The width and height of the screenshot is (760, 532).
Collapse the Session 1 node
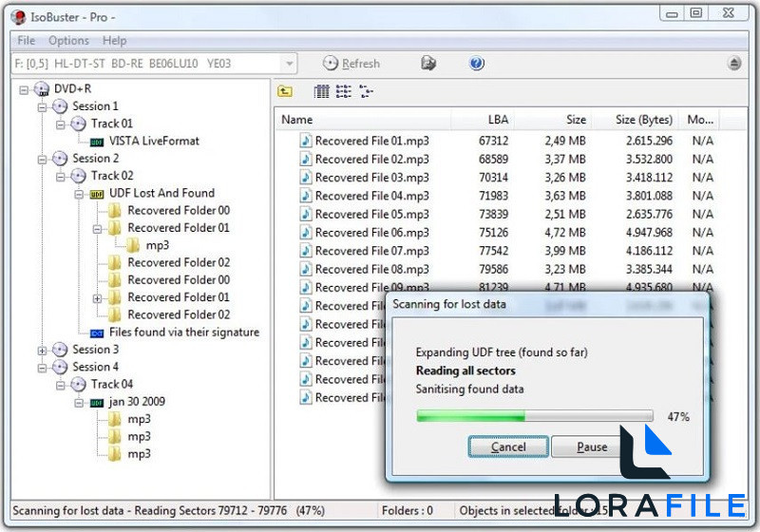pyautogui.click(x=42, y=107)
